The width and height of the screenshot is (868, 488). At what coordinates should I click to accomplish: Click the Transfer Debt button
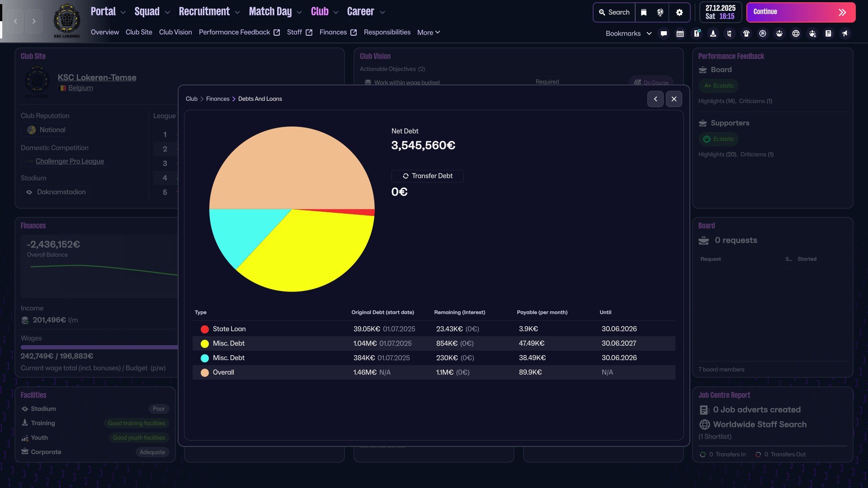(x=427, y=176)
